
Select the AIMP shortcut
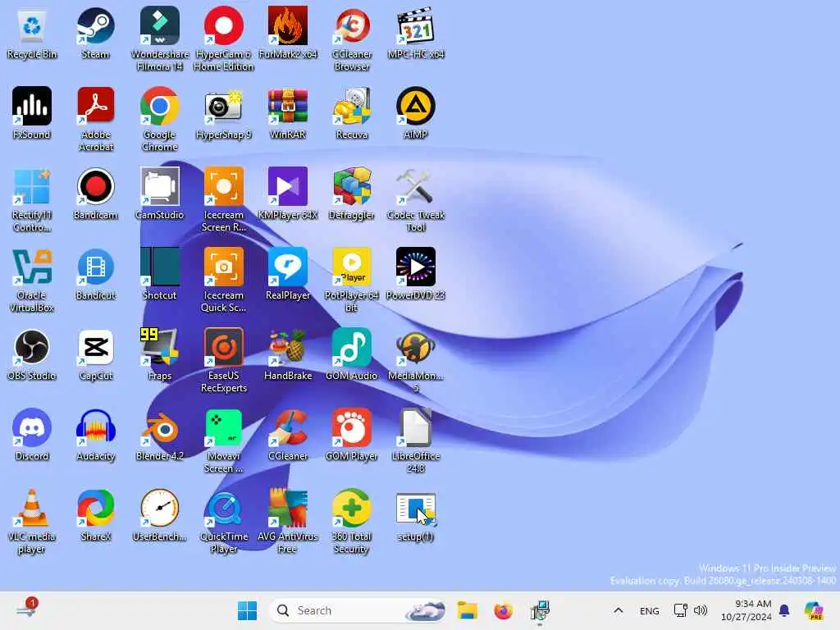coord(416,114)
